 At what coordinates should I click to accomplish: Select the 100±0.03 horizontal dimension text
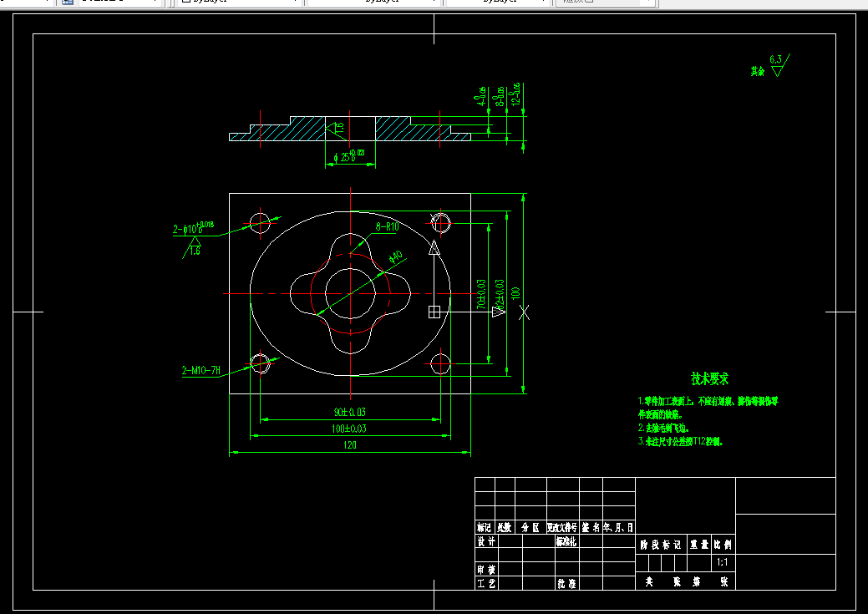[348, 429]
